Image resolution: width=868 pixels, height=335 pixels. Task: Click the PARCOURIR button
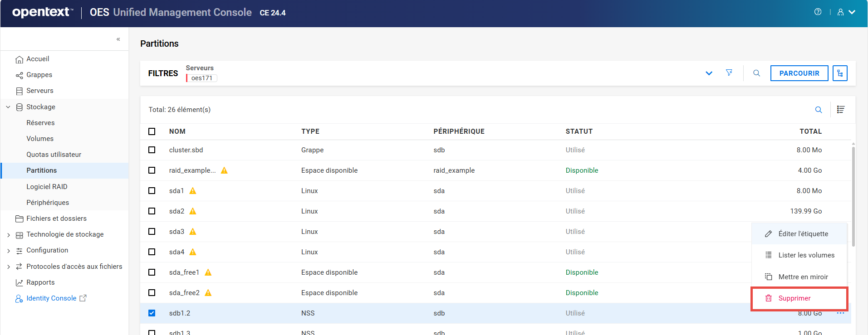(799, 73)
